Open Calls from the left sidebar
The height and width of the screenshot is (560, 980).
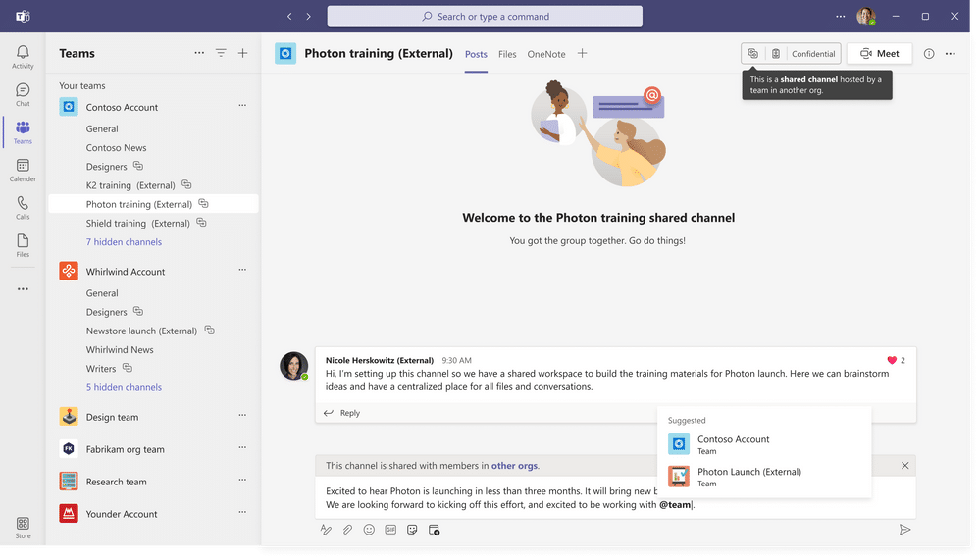point(23,208)
